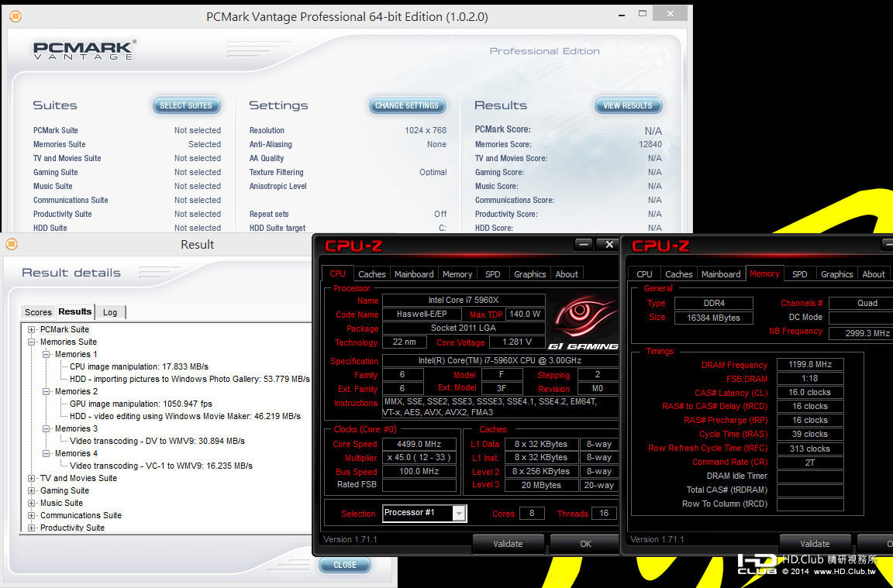Select the Results tab in Result details

[74, 312]
